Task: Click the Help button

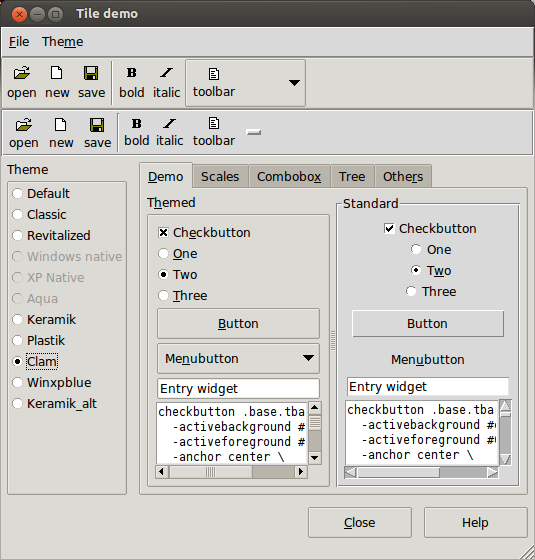Action: 475,522
